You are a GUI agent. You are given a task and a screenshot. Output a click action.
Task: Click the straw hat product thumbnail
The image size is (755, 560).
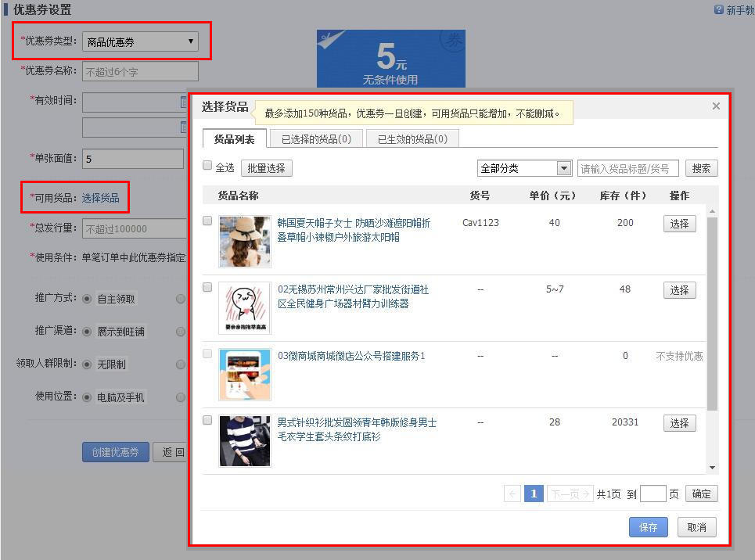[x=245, y=241]
